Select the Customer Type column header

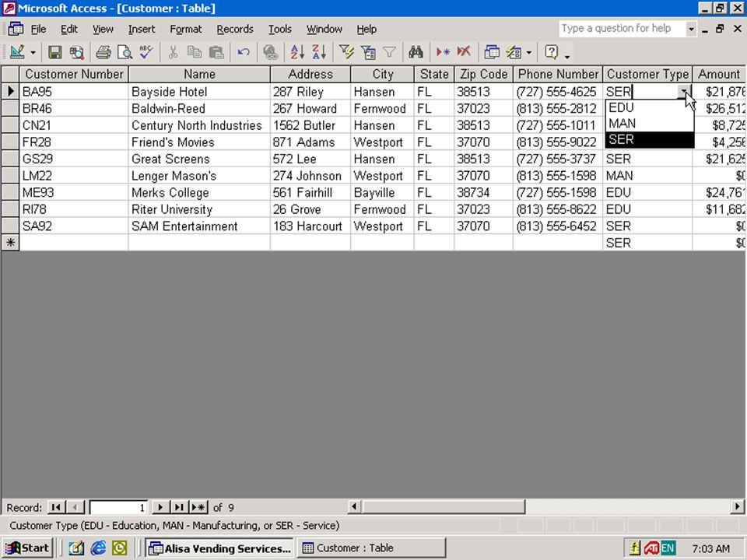(647, 75)
